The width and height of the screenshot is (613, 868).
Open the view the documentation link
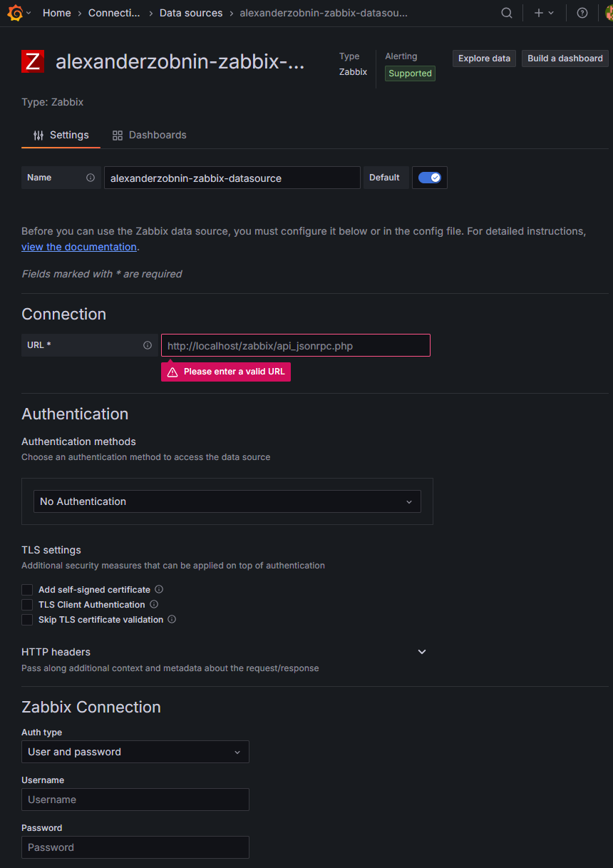[79, 247]
